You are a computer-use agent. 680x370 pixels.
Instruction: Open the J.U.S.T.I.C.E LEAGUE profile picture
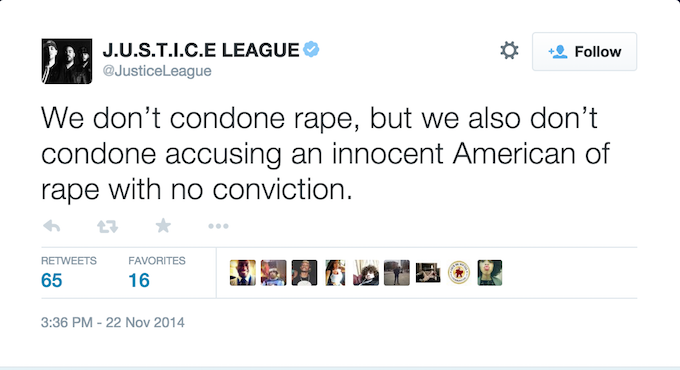67,61
